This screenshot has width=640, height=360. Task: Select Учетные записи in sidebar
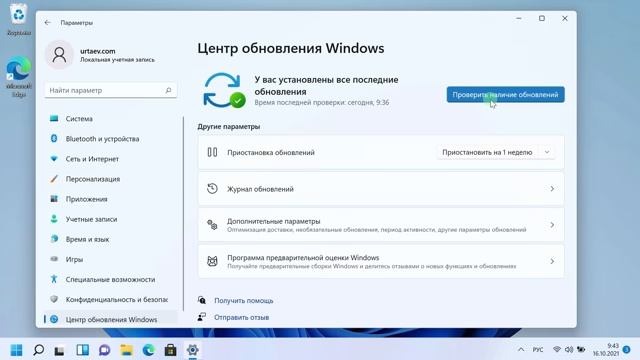click(111, 219)
